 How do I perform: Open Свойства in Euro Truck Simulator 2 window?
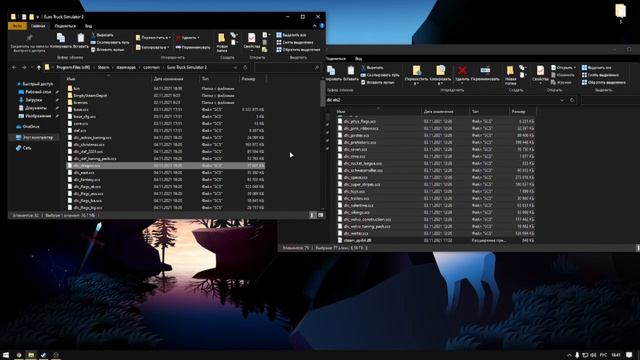point(251,42)
